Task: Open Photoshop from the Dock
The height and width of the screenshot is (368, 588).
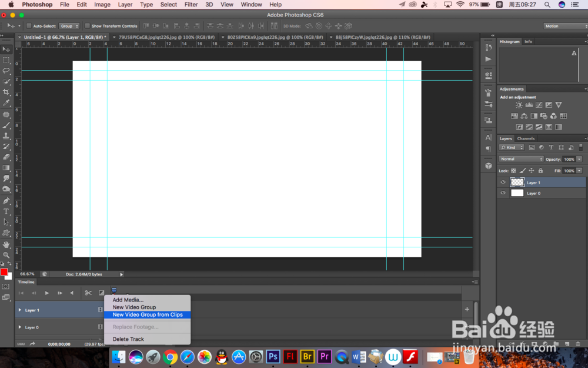Action: tap(273, 356)
